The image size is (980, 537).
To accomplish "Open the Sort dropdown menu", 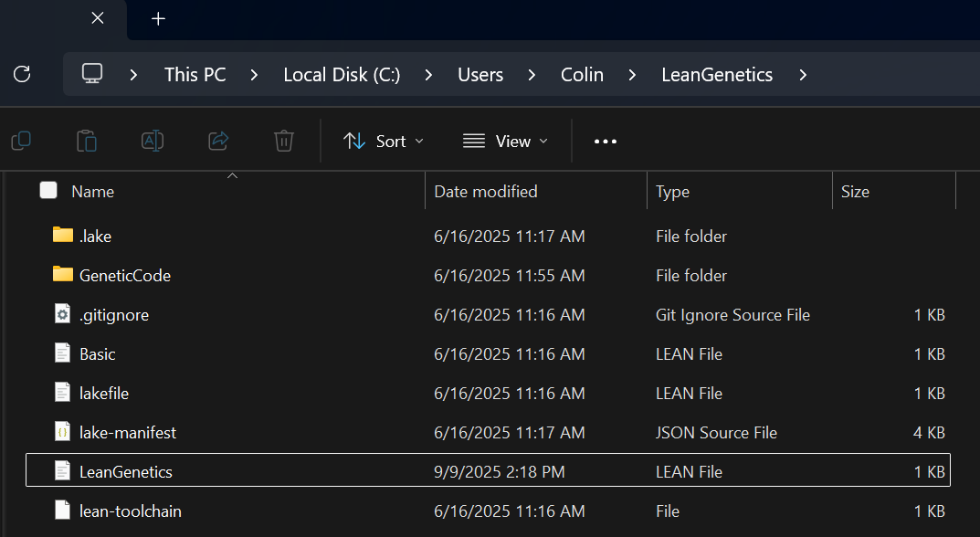I will pos(384,141).
